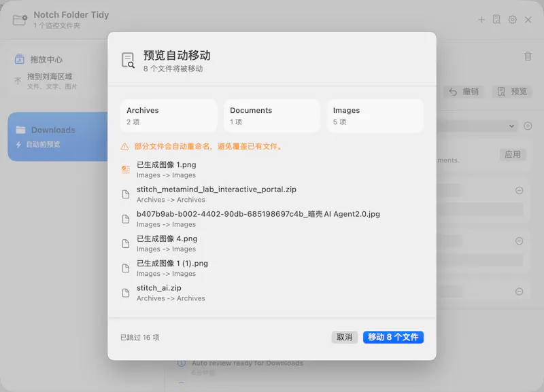Remove the second rule with its minus icon
The height and width of the screenshot is (392, 544).
[x=519, y=241]
